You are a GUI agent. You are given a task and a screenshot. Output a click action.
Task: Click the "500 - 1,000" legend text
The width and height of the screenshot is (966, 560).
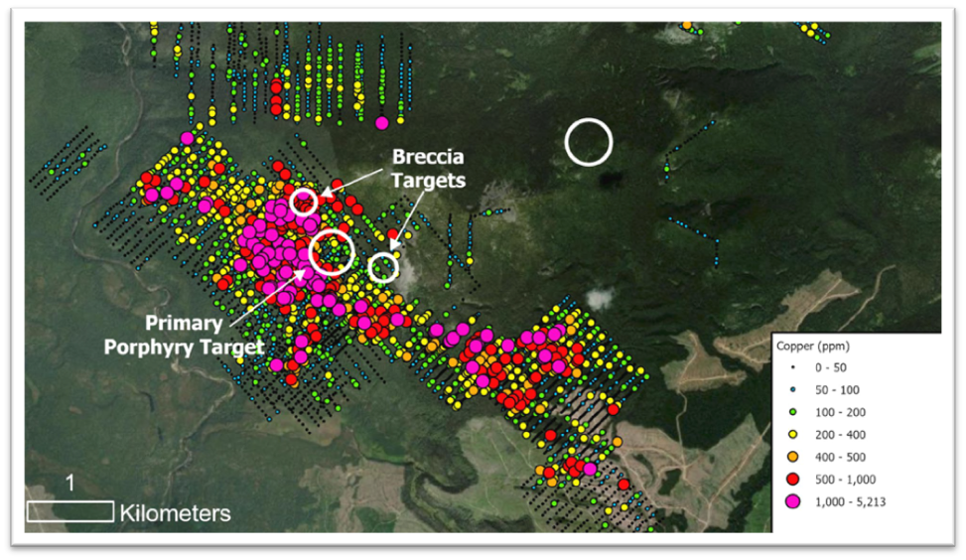pyautogui.click(x=847, y=479)
